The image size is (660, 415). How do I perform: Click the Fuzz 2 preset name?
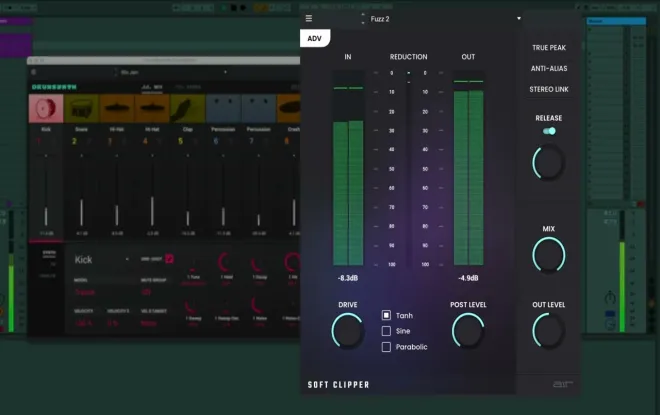click(380, 19)
